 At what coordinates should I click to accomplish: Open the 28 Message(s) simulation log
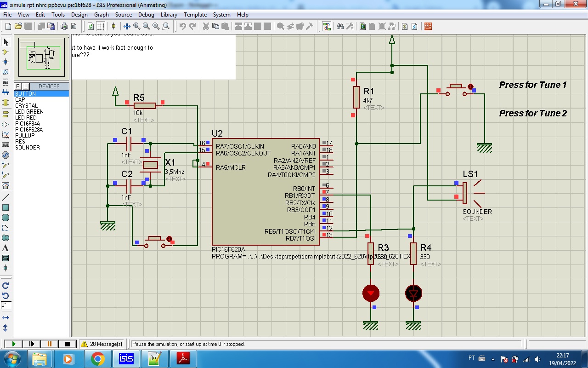102,344
